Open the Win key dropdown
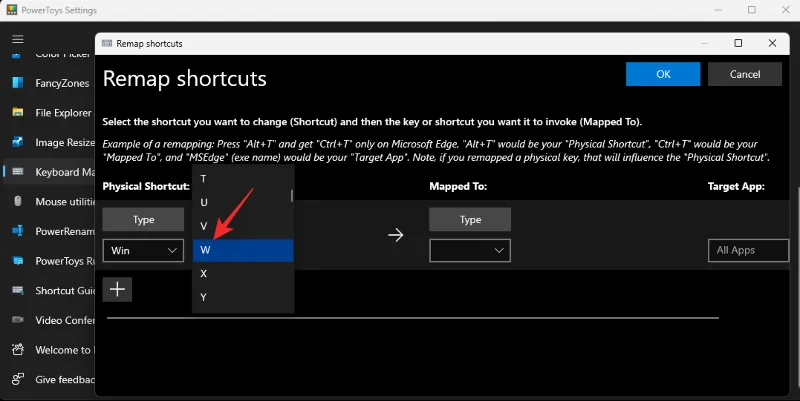800x401 pixels. click(x=143, y=250)
